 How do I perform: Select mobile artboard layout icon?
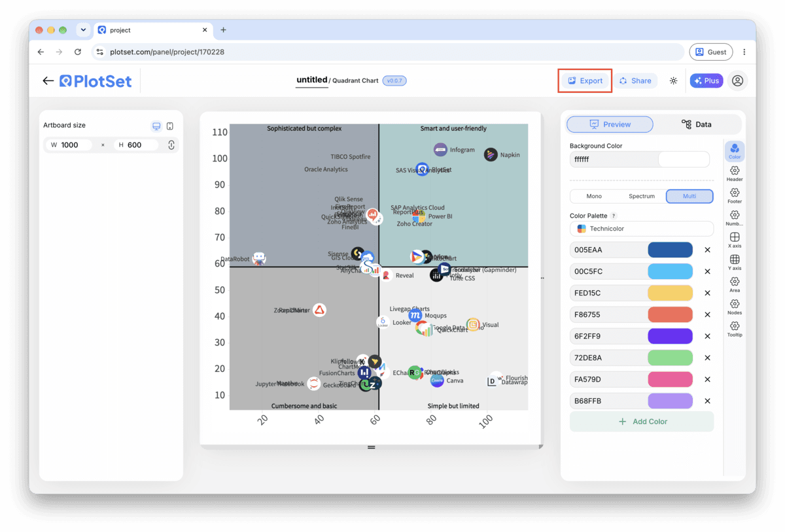click(x=170, y=125)
